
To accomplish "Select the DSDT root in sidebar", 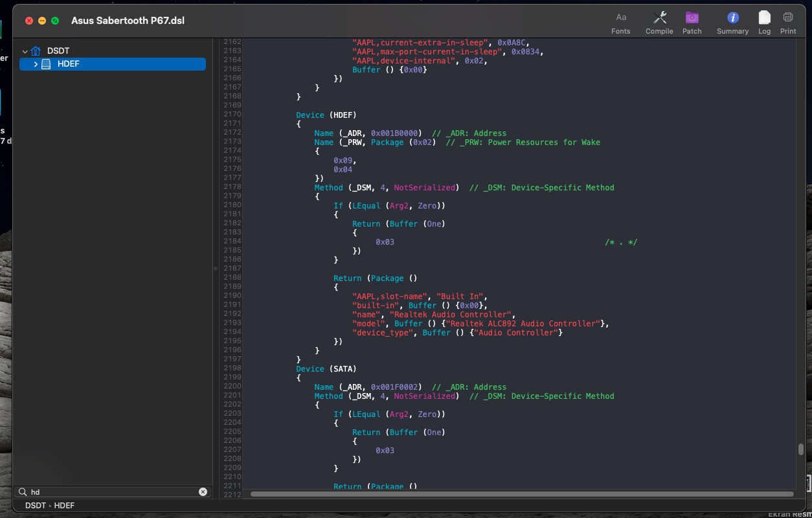I will coord(58,51).
